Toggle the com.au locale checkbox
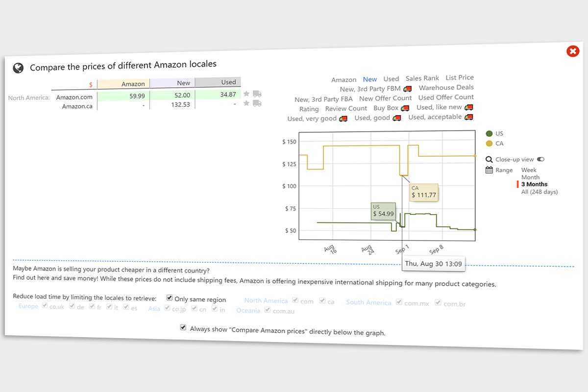The height and width of the screenshot is (392, 588). click(x=268, y=310)
